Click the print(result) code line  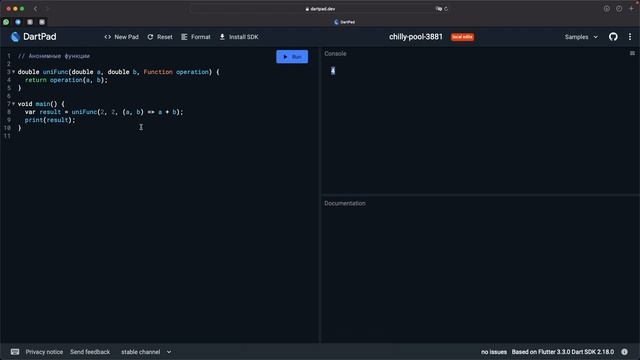coord(50,120)
